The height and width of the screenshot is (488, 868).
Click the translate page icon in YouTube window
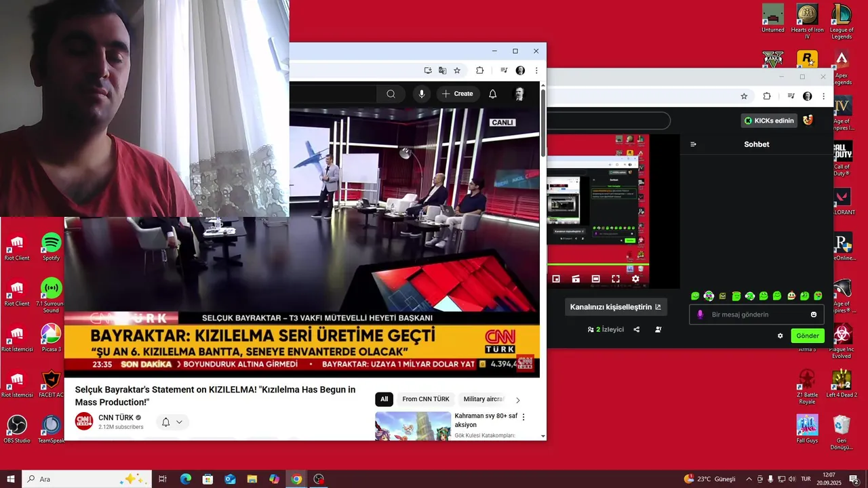(442, 70)
